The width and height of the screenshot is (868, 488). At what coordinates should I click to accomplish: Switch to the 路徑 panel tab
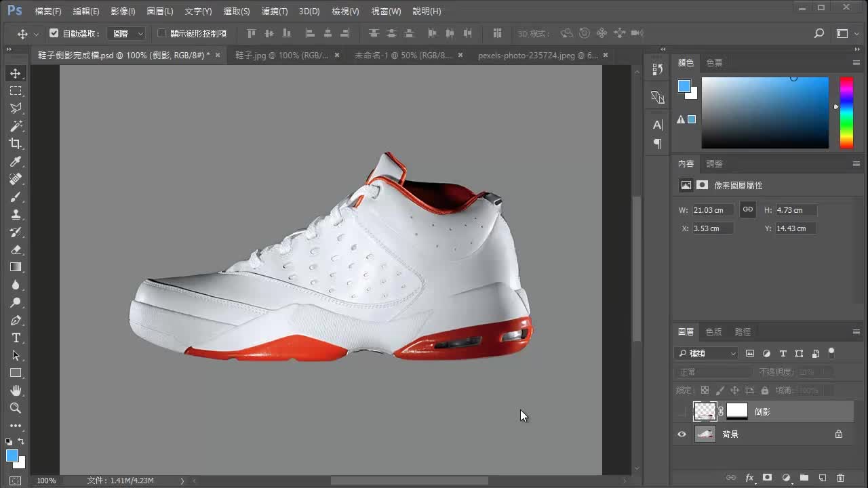tap(743, 331)
